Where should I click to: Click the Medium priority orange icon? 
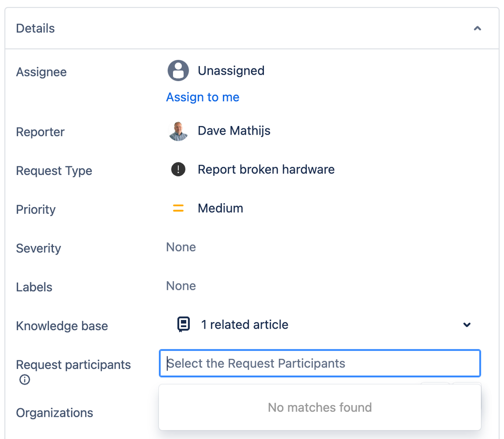(x=178, y=208)
